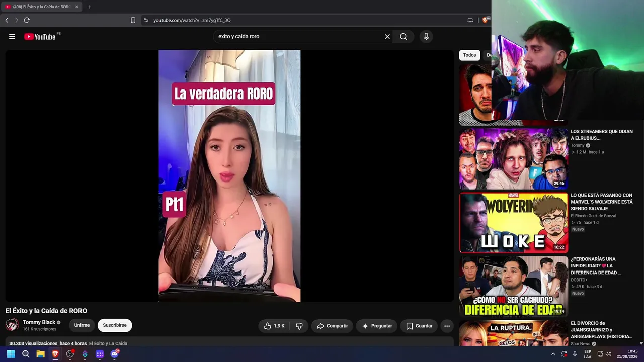Click the Unirme button
The height and width of the screenshot is (362, 644).
[x=82, y=325]
